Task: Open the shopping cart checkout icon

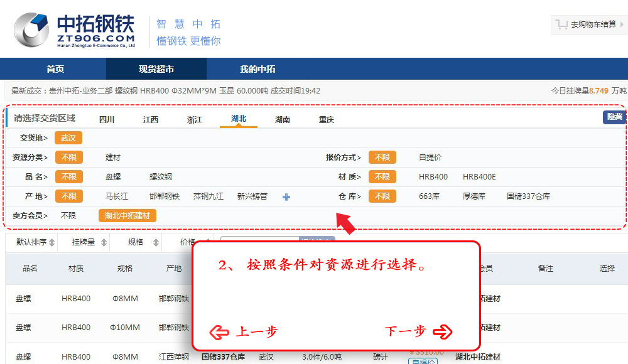Action: (x=560, y=24)
